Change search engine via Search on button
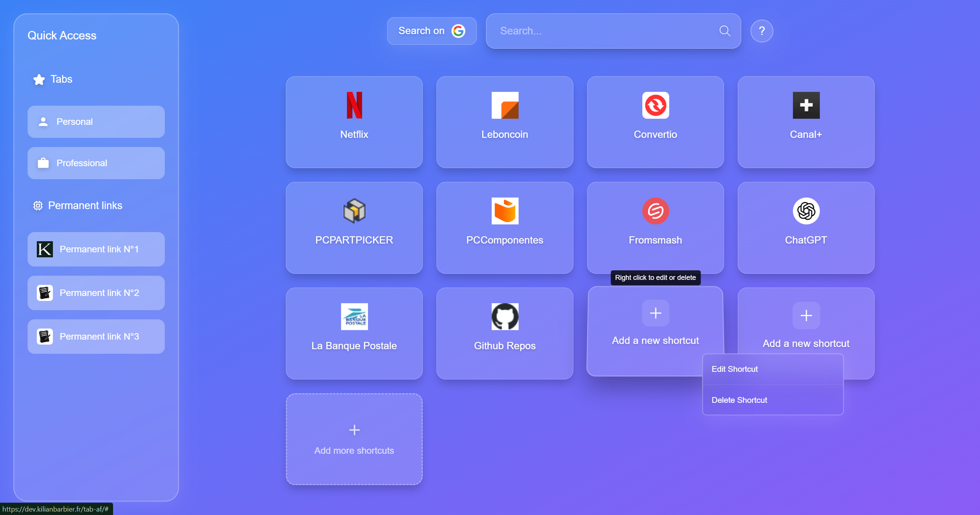Viewport: 980px width, 515px height. [432, 31]
